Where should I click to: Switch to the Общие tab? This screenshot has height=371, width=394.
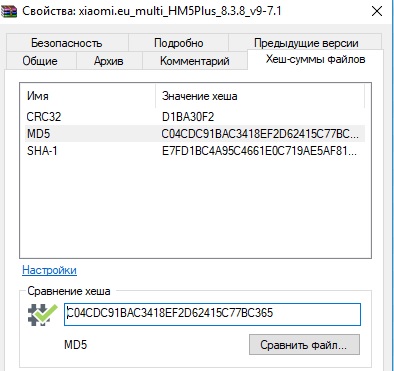click(40, 61)
